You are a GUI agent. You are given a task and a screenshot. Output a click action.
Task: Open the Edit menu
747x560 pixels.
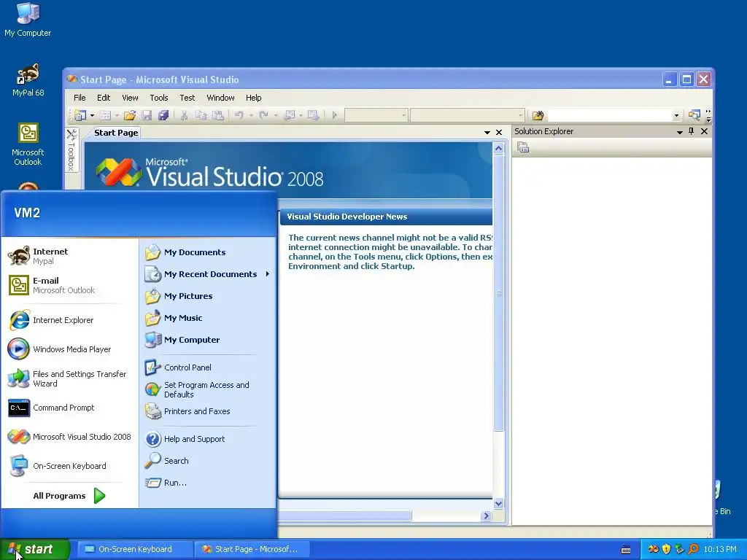pos(104,98)
